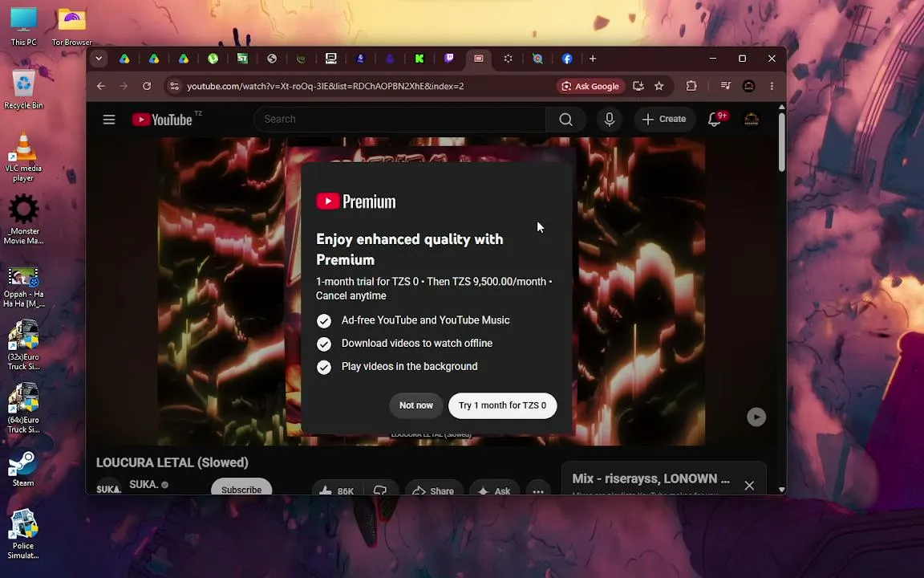The width and height of the screenshot is (924, 578).
Task: Open the YouTube account avatar menu
Action: [x=752, y=120]
